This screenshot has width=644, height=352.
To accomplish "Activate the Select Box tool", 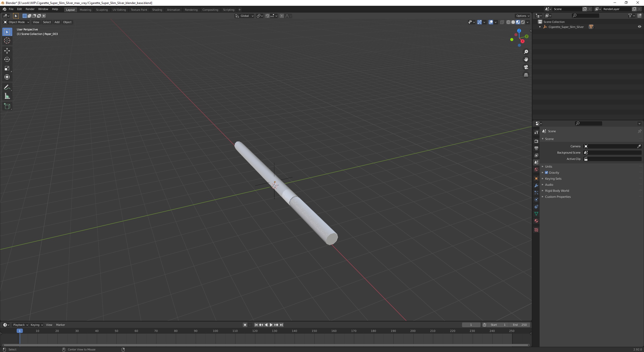I will coord(7,32).
